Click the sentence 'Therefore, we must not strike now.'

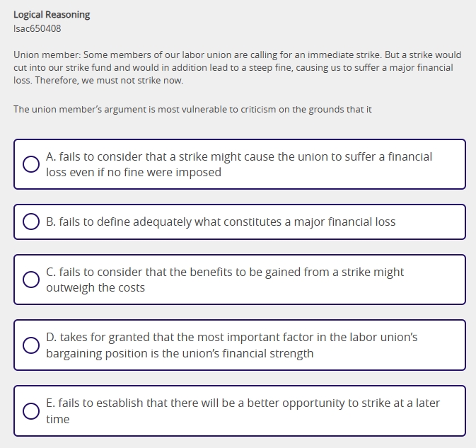pyautogui.click(x=109, y=81)
